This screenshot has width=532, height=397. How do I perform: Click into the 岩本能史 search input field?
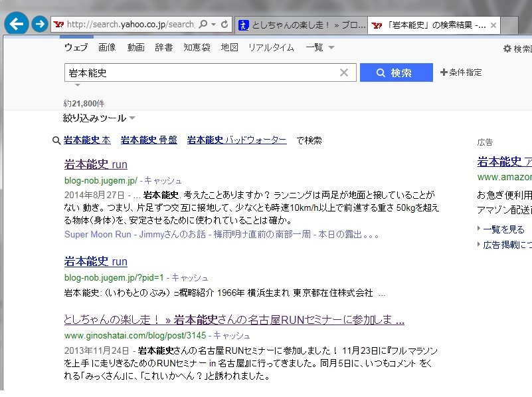point(202,72)
